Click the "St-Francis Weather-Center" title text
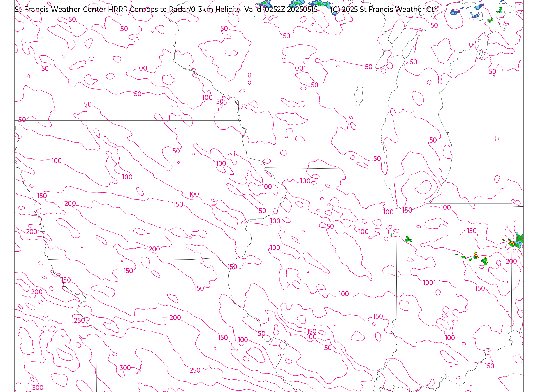538x392 pixels. click(x=60, y=10)
